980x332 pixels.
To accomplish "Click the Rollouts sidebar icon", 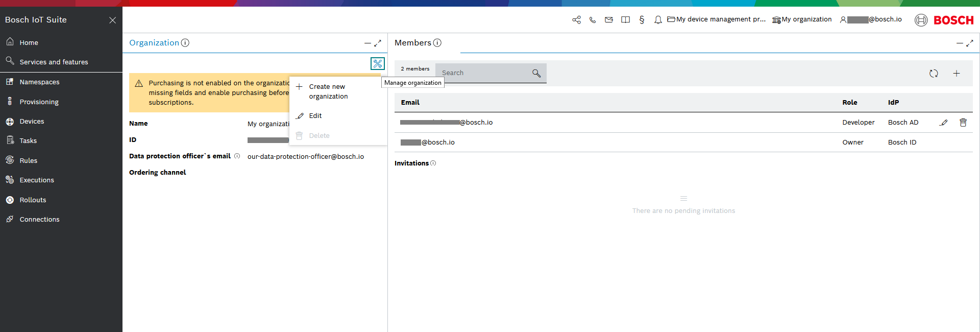I will pyautogui.click(x=10, y=200).
